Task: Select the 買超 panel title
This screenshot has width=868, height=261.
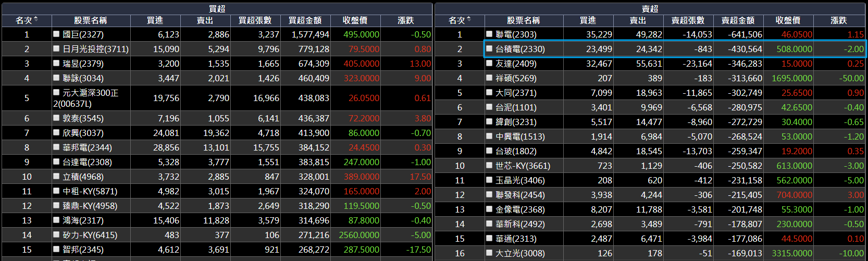Action: pyautogui.click(x=217, y=9)
